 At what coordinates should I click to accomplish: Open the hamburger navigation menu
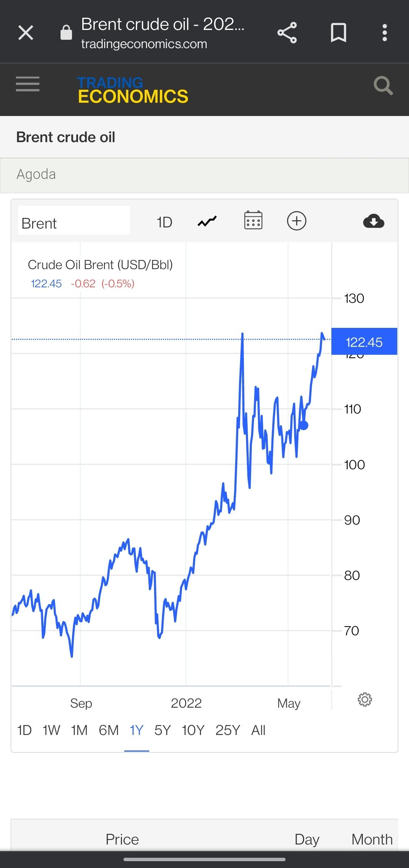point(28,84)
